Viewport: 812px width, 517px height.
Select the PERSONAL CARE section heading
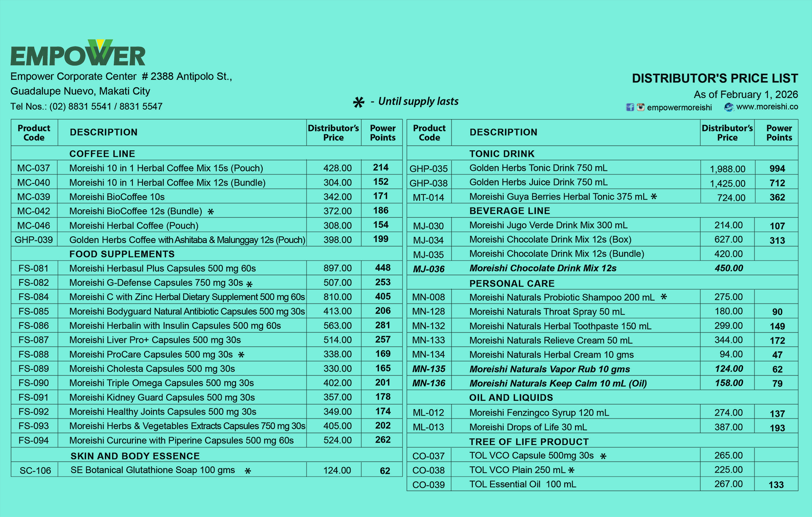[512, 283]
